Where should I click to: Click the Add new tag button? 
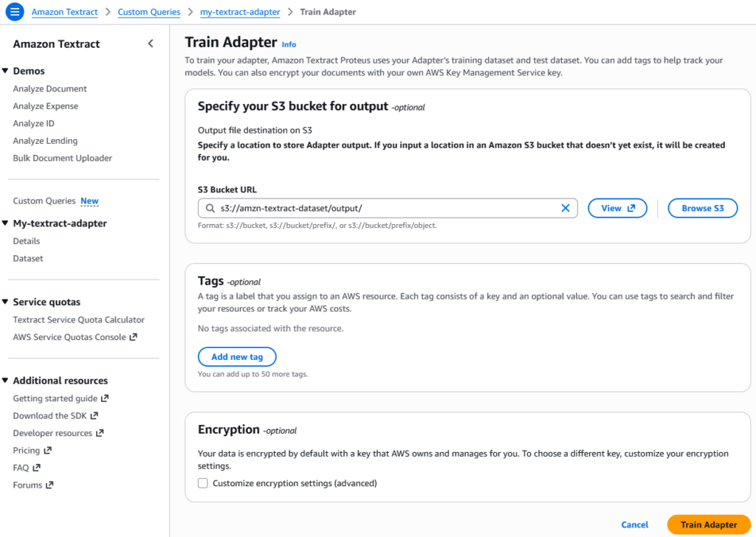pos(237,357)
